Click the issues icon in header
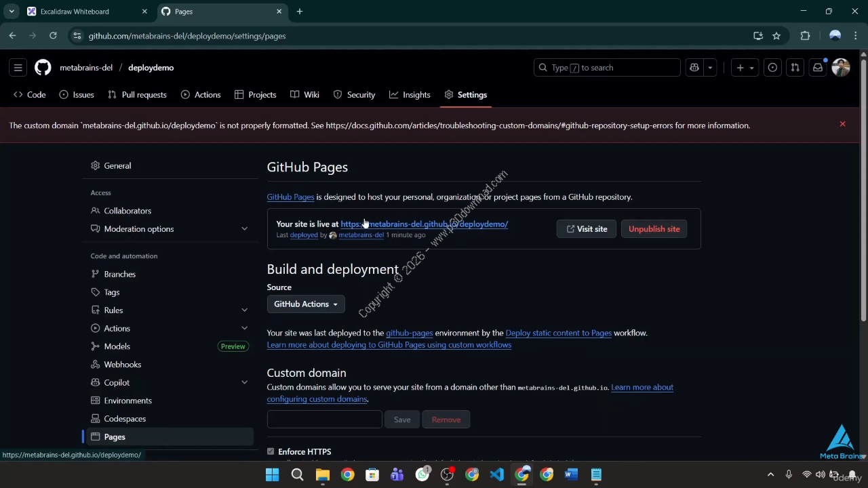This screenshot has width=868, height=488. click(772, 68)
